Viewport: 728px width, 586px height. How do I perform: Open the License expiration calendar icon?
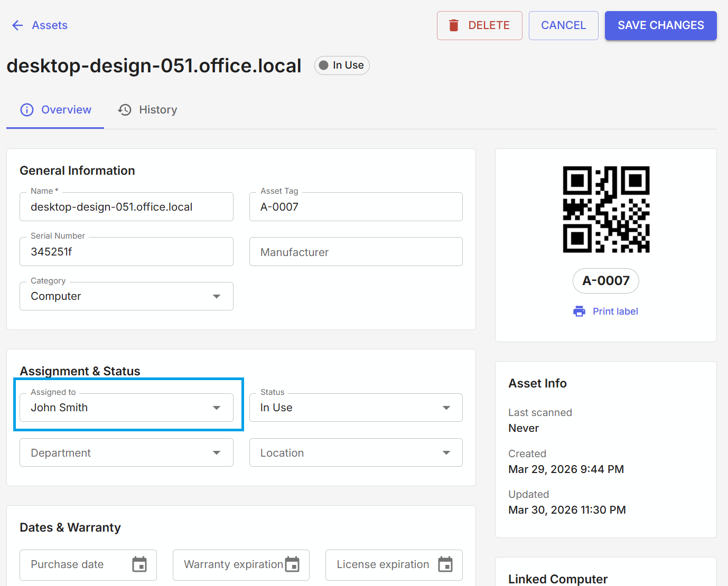tap(445, 564)
